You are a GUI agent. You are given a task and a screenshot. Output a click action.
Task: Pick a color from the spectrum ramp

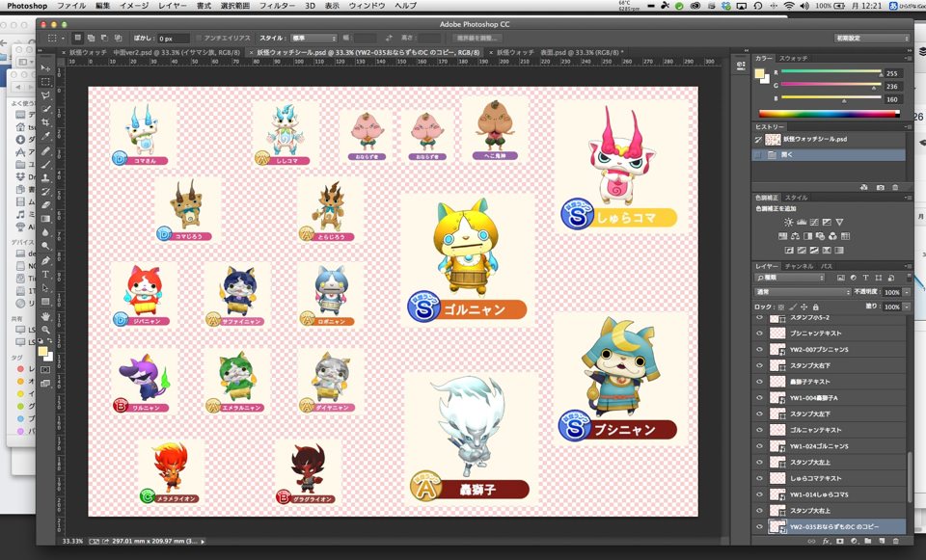click(x=830, y=114)
